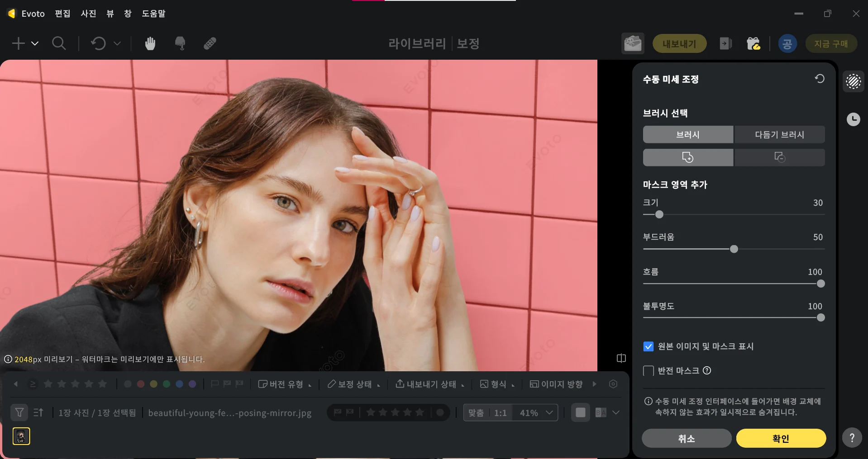The height and width of the screenshot is (459, 868).
Task: Open the question mark help button
Action: click(x=852, y=437)
